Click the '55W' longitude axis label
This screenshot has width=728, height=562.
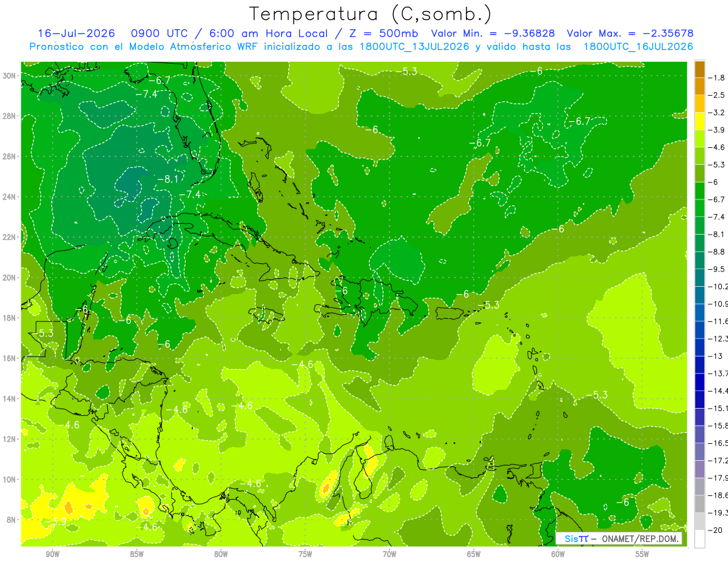642,554
